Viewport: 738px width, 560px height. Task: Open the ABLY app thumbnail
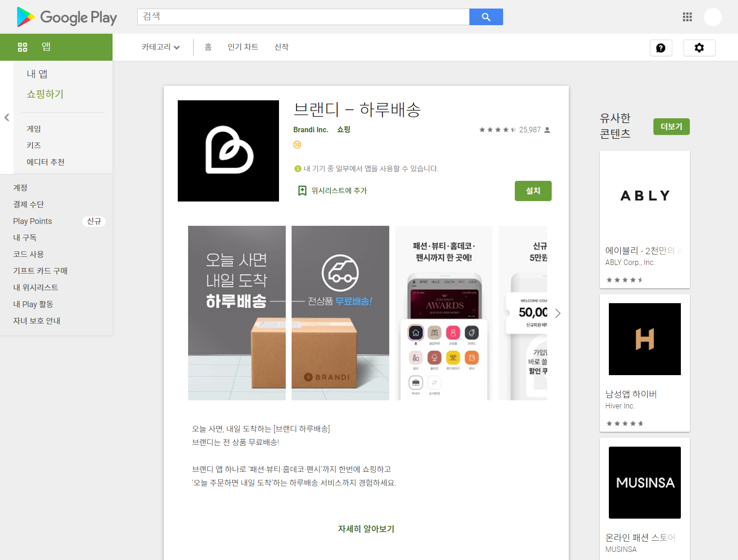coord(645,196)
